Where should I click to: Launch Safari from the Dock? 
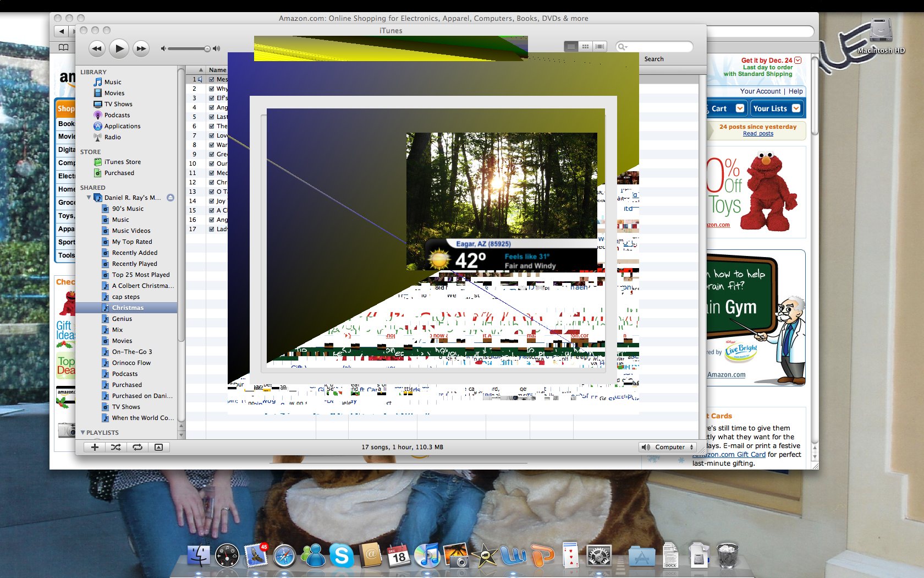(x=284, y=556)
